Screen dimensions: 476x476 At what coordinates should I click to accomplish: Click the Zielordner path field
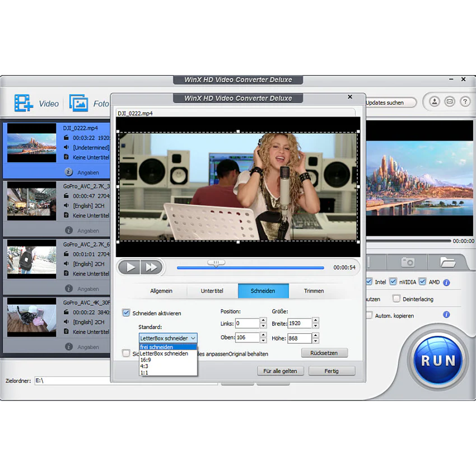[x=126, y=381]
